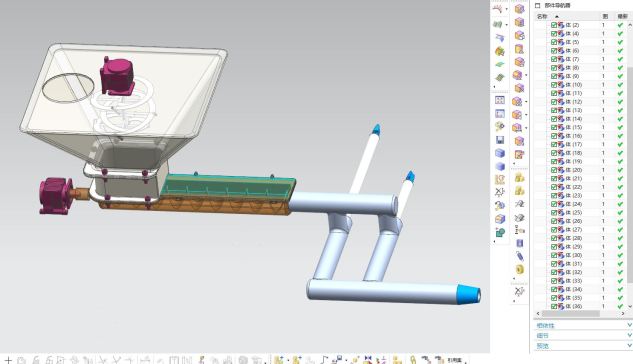Uncheck the checkbox for 体 (6)
The height and width of the screenshot is (364, 633).
pyautogui.click(x=554, y=50)
